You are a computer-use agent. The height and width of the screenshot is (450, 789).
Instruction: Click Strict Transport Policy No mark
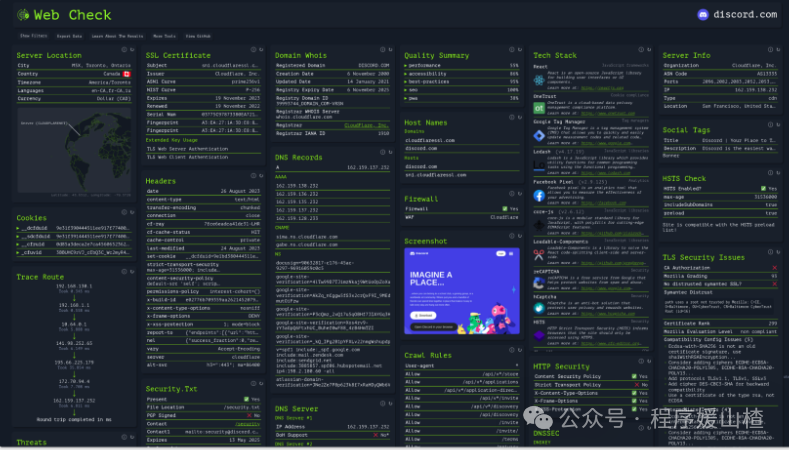637,385
